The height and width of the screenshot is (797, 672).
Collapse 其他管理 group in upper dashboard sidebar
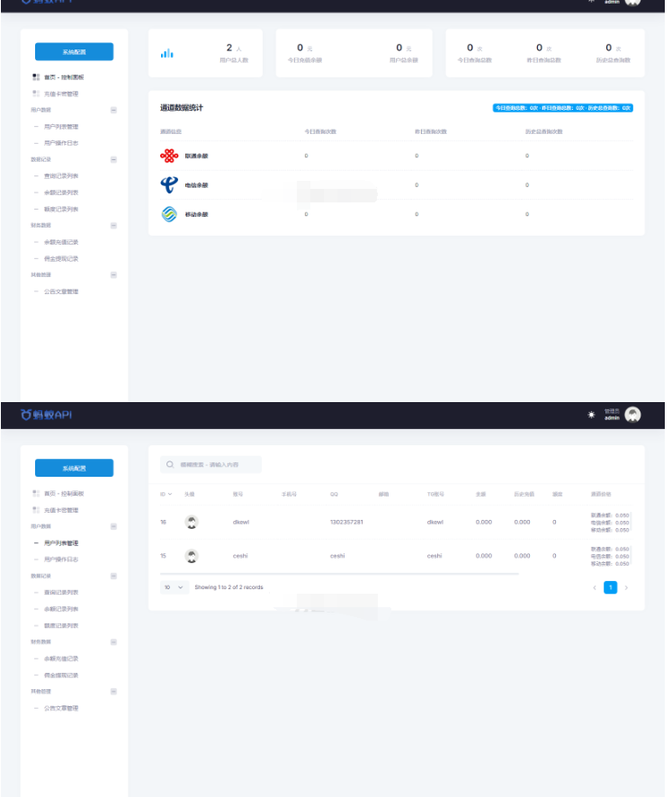tap(113, 275)
